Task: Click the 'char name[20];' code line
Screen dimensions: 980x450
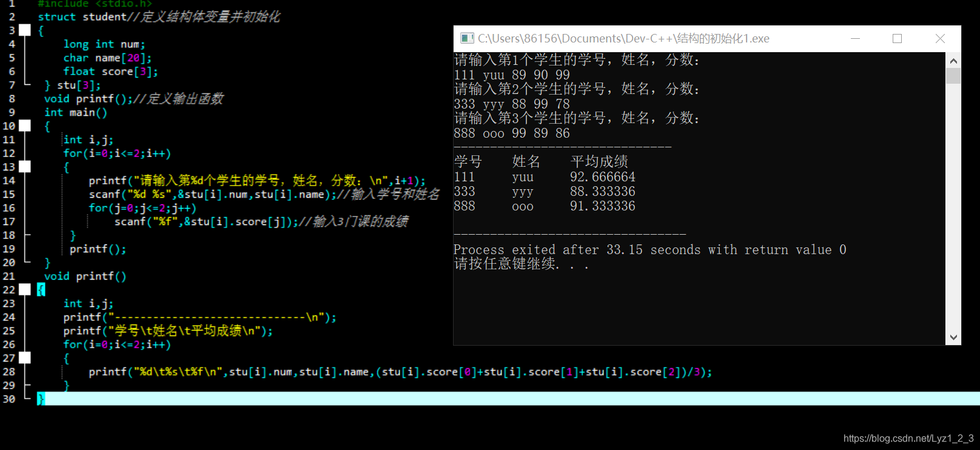Action: click(x=107, y=58)
